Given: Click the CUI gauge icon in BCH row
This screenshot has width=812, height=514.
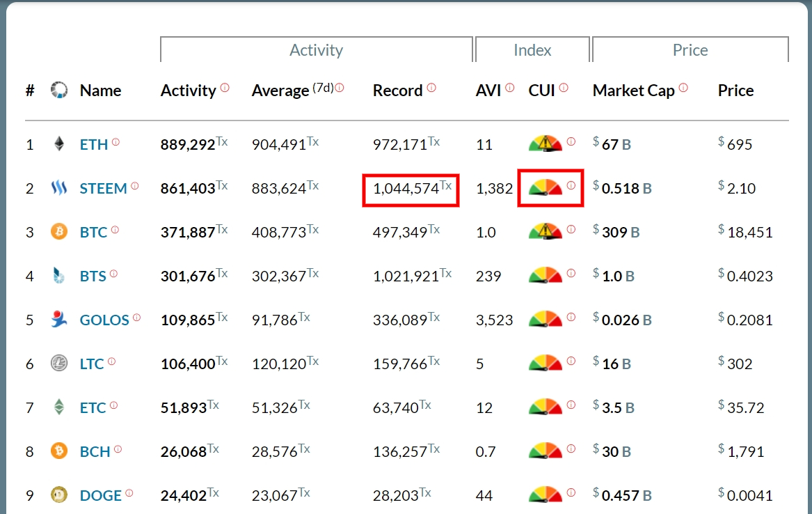Looking at the screenshot, I should tap(546, 450).
